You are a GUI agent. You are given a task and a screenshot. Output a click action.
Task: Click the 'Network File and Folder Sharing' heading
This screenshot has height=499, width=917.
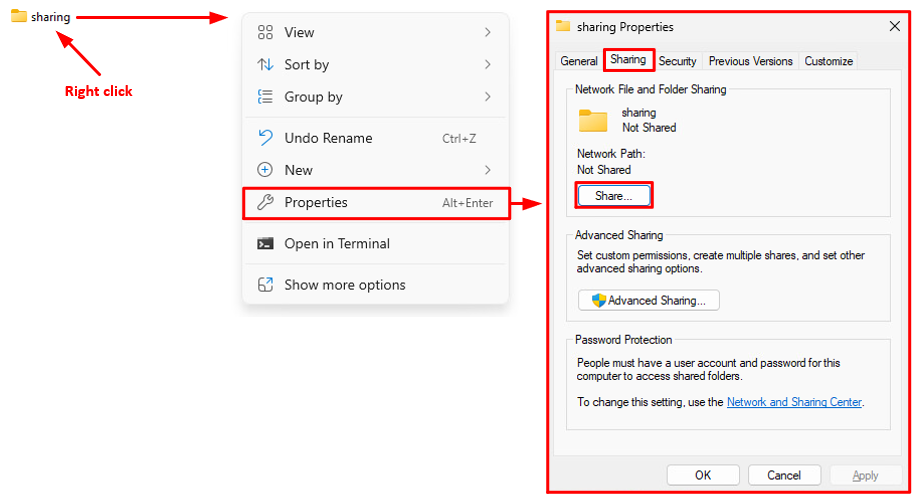point(650,90)
